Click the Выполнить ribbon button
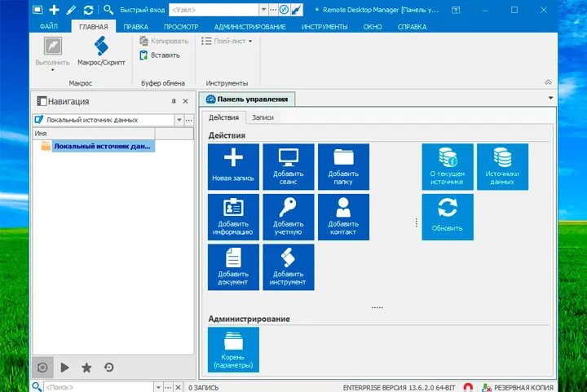Viewport: 587px width, 392px height. tap(53, 54)
